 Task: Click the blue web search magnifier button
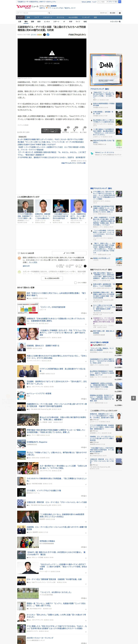point(120,2)
